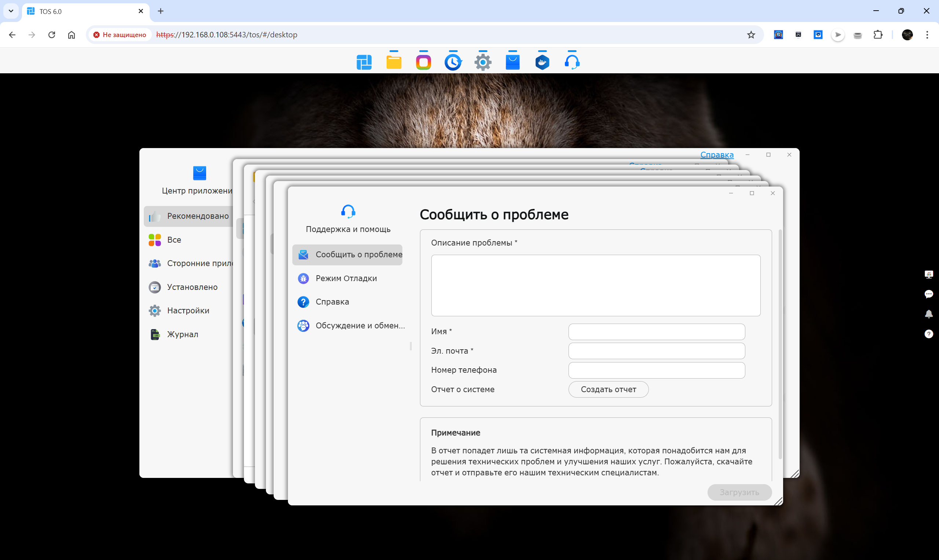Image resolution: width=939 pixels, height=560 pixels.
Task: Open the Backup clock icon in dock
Action: [x=453, y=62]
